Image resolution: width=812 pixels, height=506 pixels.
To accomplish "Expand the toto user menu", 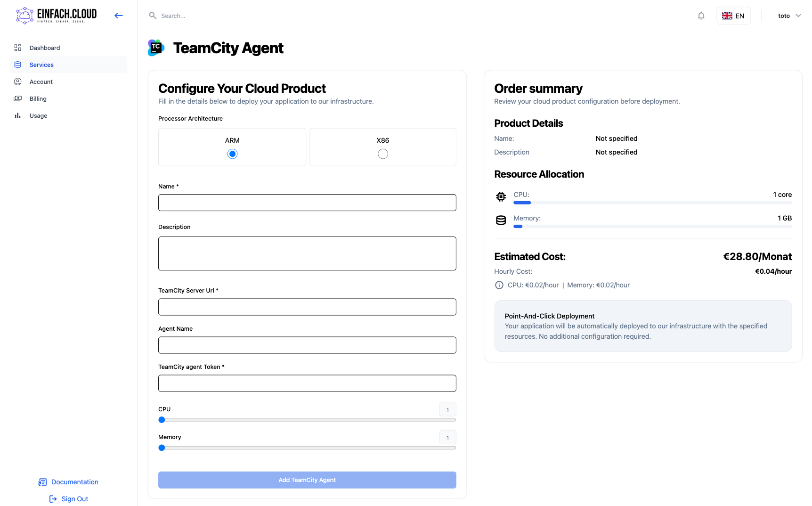I will point(789,16).
